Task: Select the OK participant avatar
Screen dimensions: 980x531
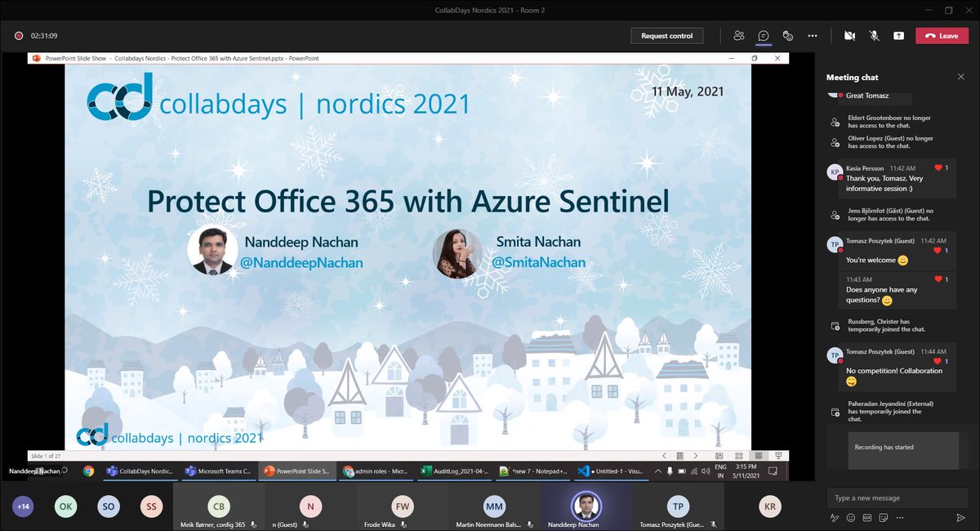Action: 66,506
